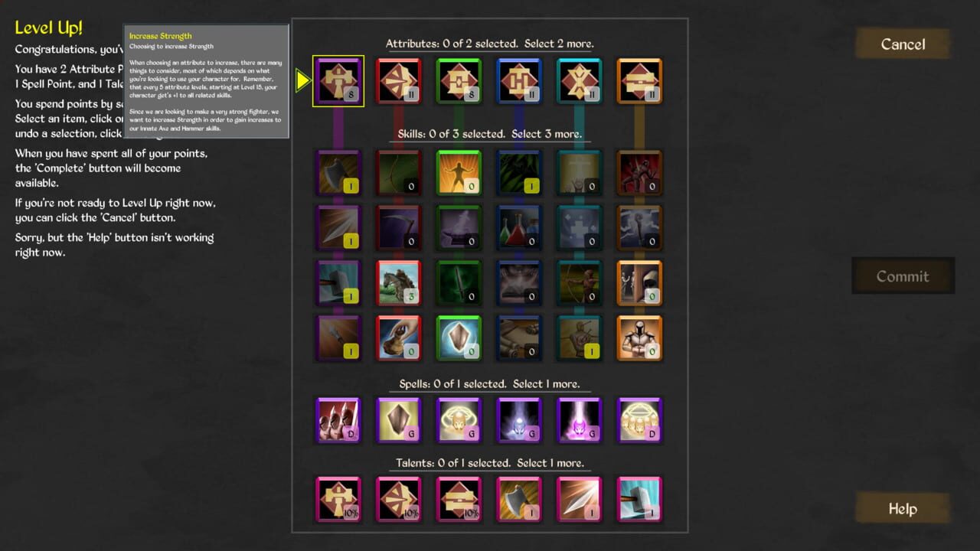Select the horseback riding skill showing 3
980x551 pixels.
coord(398,282)
